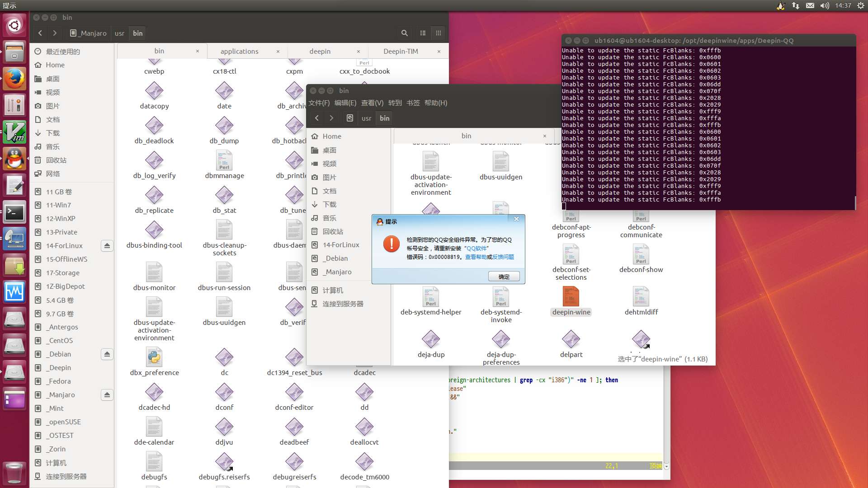868x488 pixels.
Task: Open 12-WinXP volume in sidebar
Action: [72, 218]
